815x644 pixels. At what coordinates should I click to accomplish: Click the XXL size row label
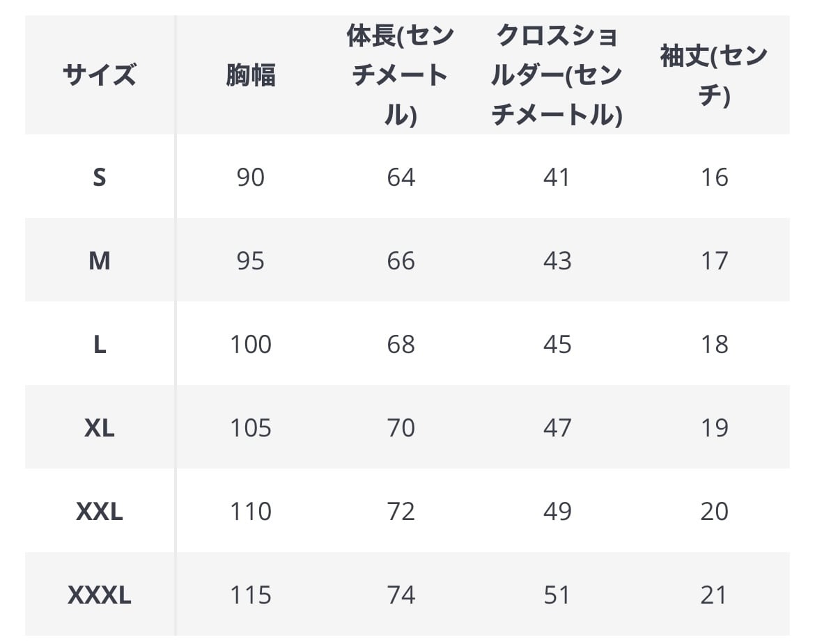[x=100, y=512]
